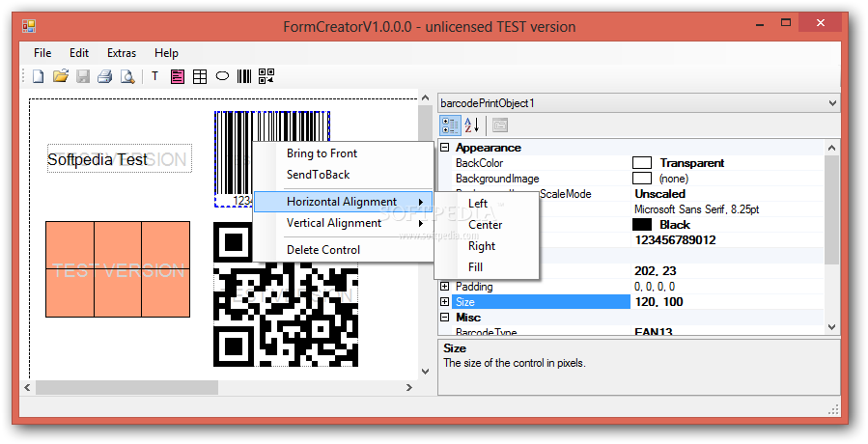Image resolution: width=868 pixels, height=444 pixels.
Task: Select the orange table object on canvas
Action: tap(118, 269)
